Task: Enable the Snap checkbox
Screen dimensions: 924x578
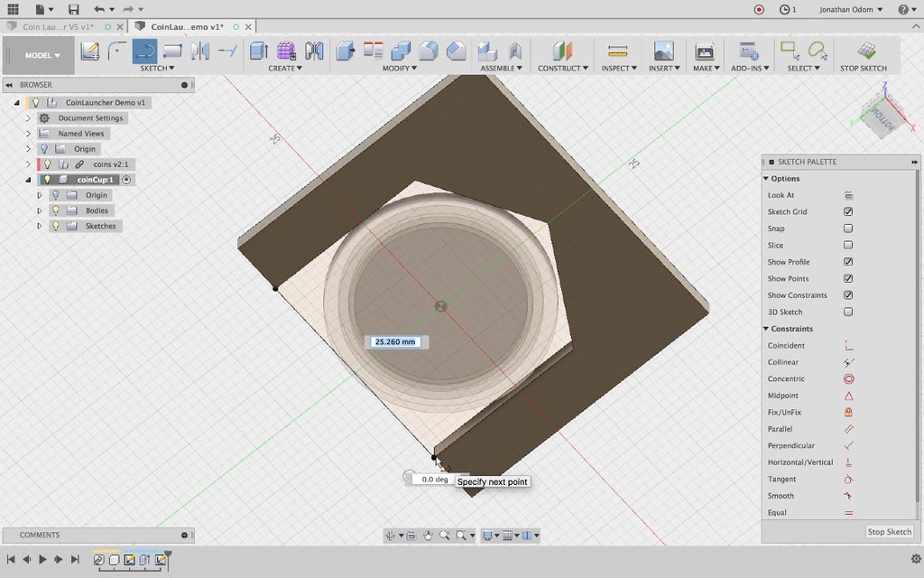Action: coord(848,228)
